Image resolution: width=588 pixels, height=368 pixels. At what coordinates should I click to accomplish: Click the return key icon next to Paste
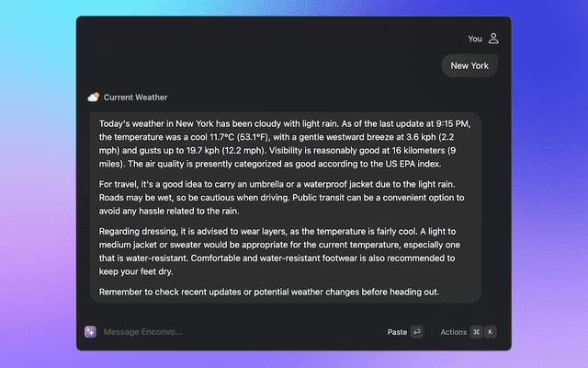click(417, 332)
